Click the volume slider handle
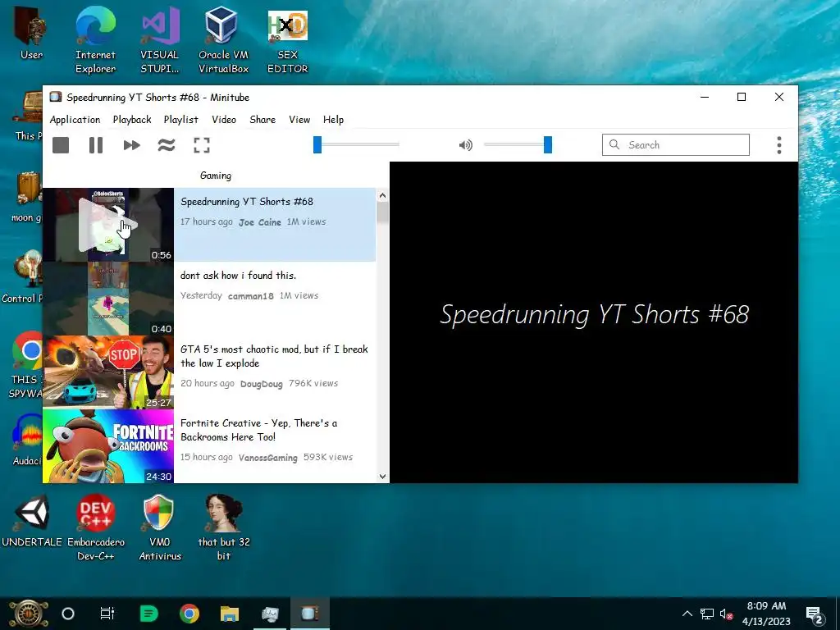Viewport: 840px width, 630px height. (547, 144)
